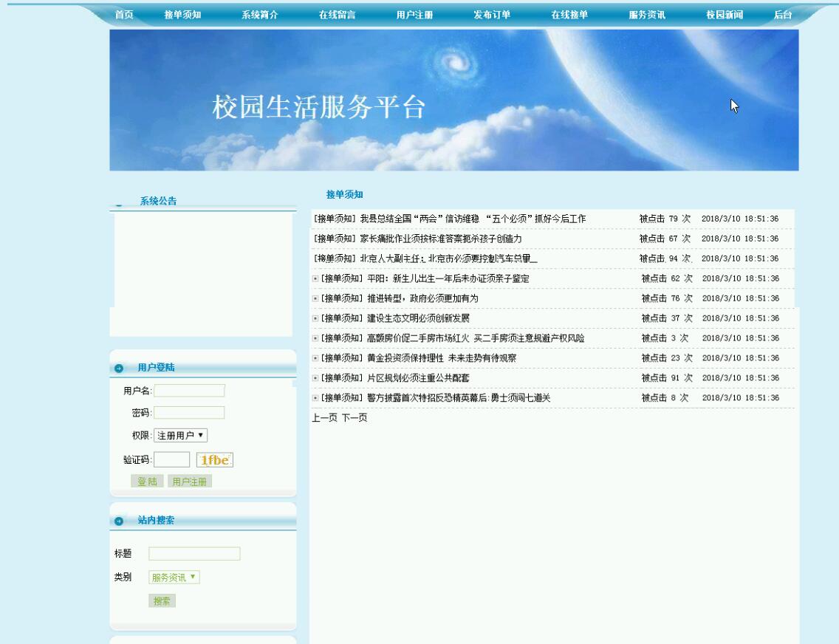Go to the next page via 下一页

tap(355, 418)
